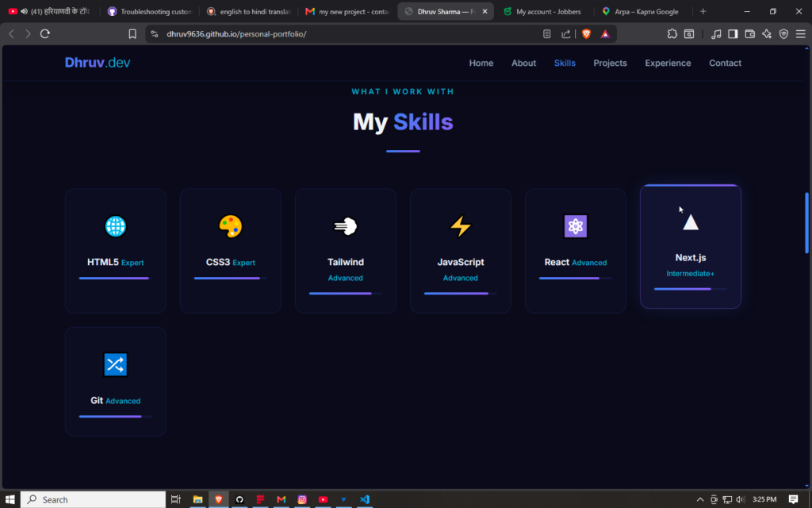Click the My Skills heading

(403, 121)
